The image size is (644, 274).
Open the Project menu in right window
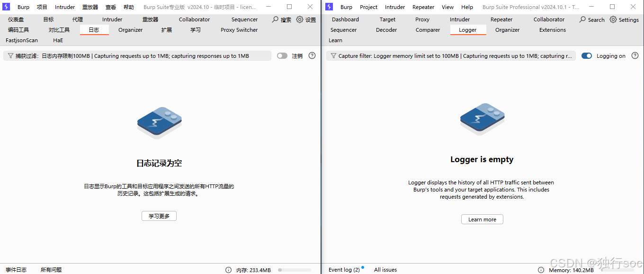[368, 7]
